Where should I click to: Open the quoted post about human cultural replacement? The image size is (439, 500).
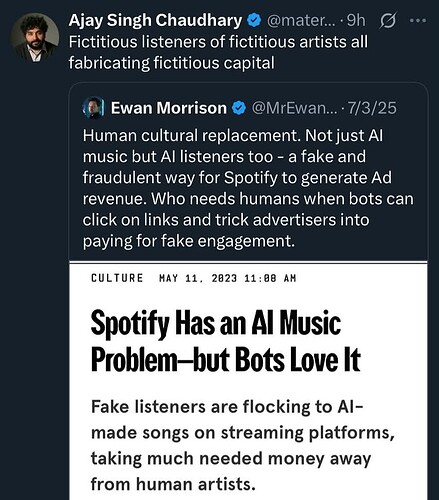pyautogui.click(x=248, y=188)
